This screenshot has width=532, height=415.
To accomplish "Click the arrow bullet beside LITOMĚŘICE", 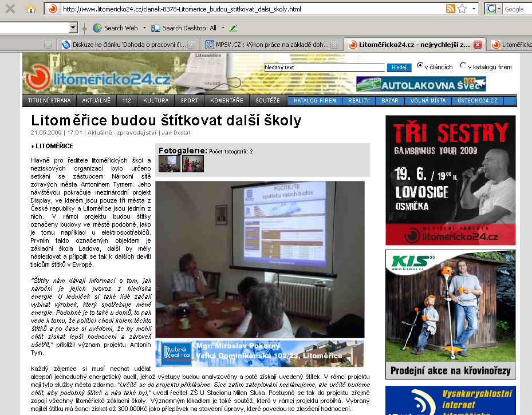I will pyautogui.click(x=33, y=147).
